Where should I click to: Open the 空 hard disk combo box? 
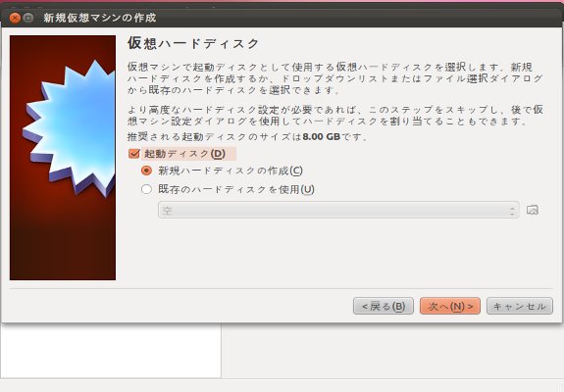(x=338, y=210)
